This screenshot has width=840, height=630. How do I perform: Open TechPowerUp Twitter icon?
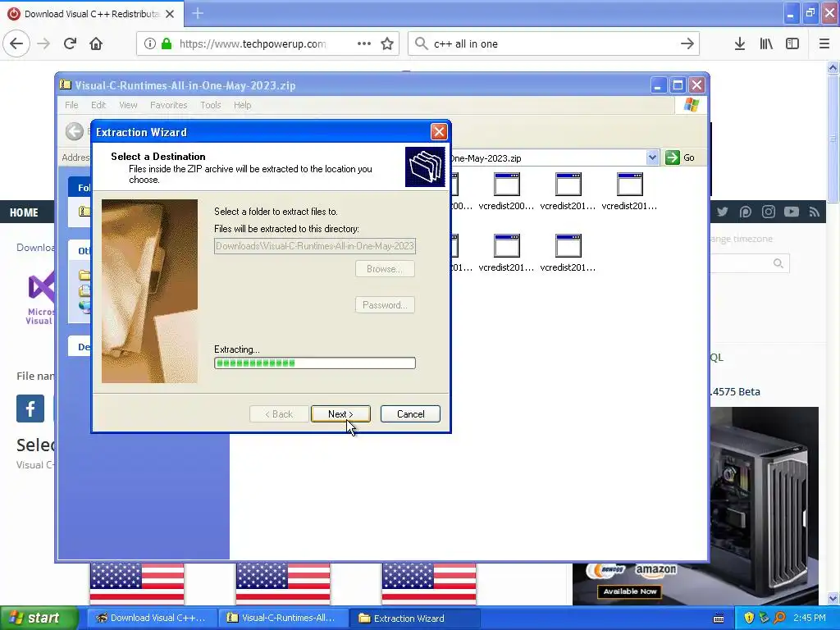[722, 212]
